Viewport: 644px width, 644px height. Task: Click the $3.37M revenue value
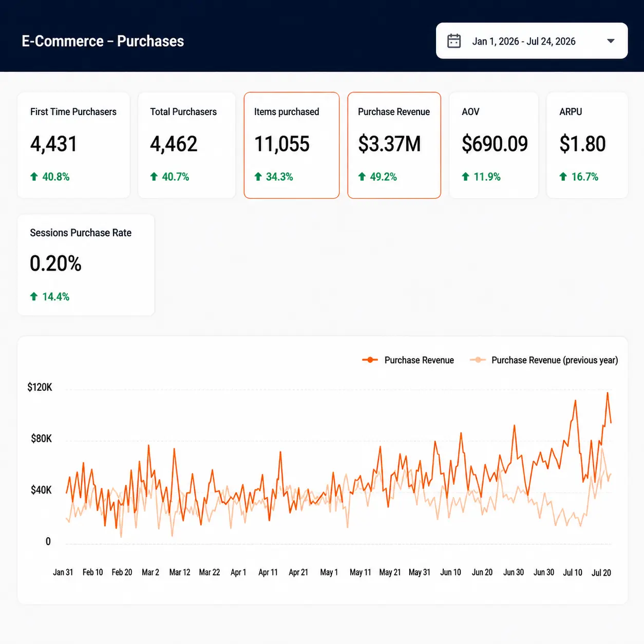pyautogui.click(x=389, y=144)
